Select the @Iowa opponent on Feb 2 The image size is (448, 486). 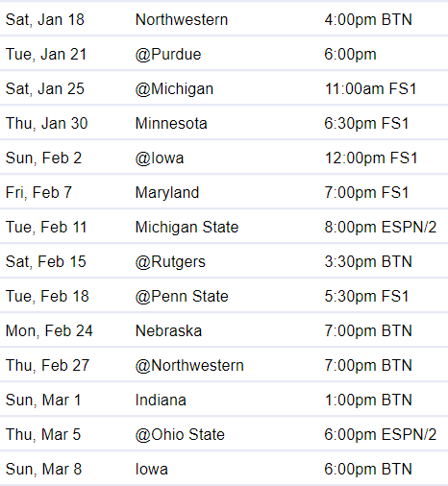(160, 158)
